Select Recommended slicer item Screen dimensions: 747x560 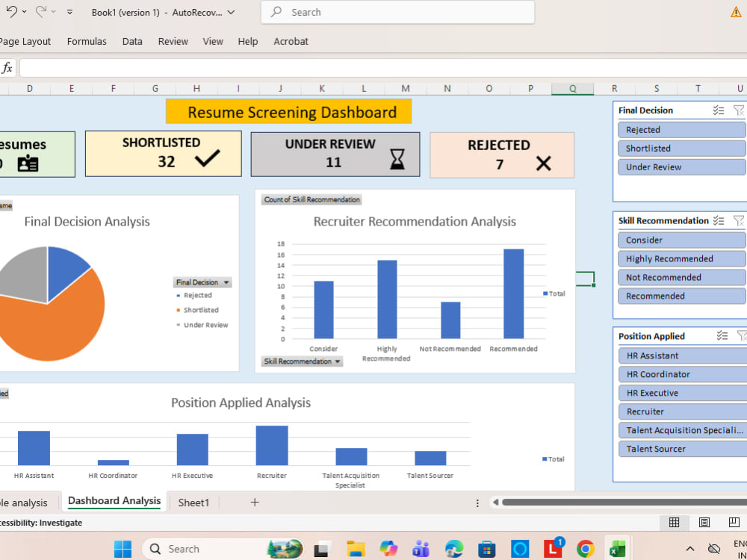click(x=682, y=296)
